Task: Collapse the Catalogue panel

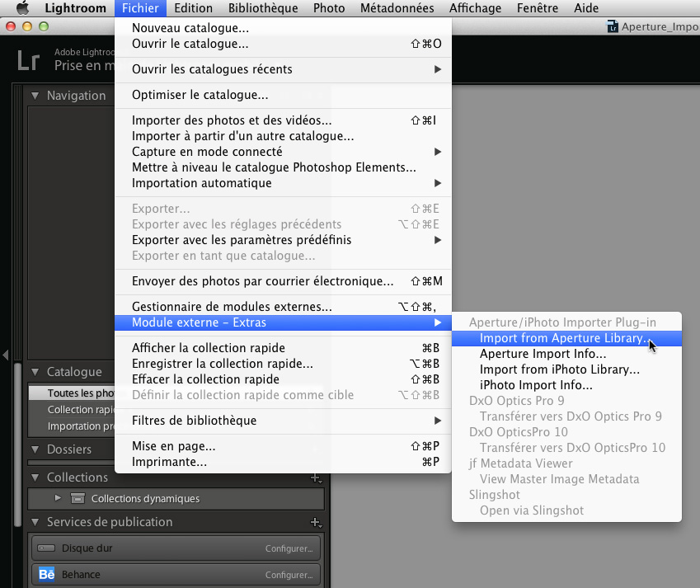Action: 35,371
